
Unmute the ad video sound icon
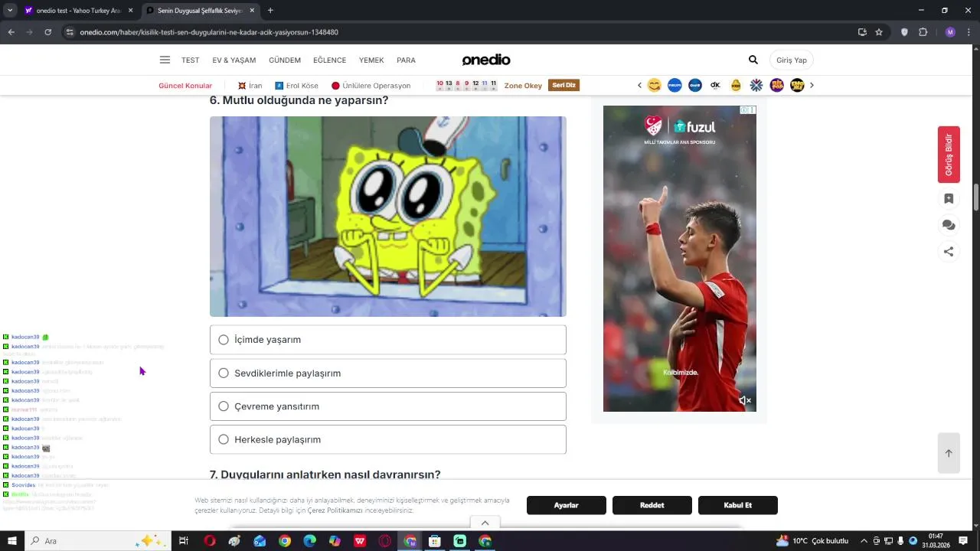coord(745,400)
